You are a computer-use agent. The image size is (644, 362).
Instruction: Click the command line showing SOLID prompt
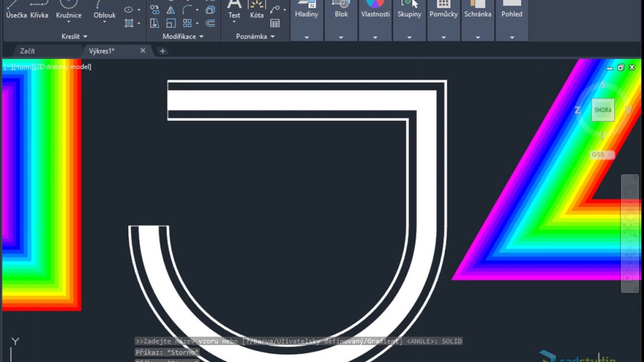pos(298,341)
